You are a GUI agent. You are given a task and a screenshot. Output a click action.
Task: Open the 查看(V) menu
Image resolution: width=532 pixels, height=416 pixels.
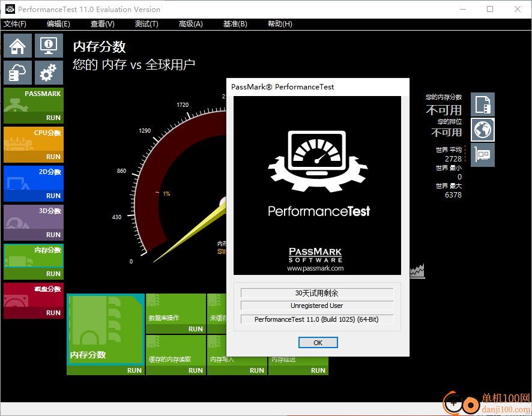coord(103,24)
